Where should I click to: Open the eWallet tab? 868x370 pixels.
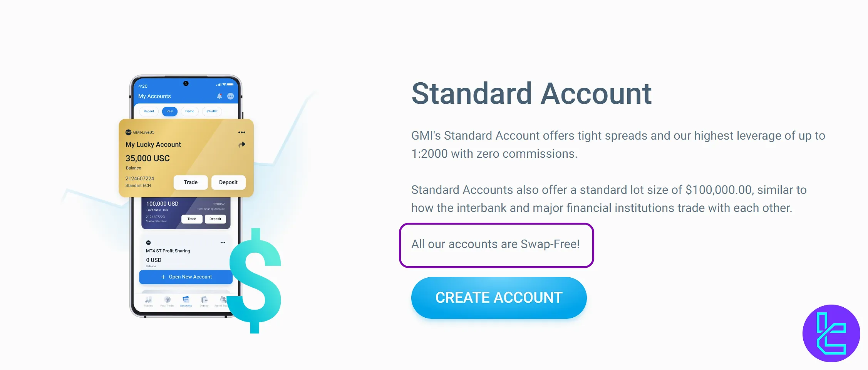coord(212,111)
